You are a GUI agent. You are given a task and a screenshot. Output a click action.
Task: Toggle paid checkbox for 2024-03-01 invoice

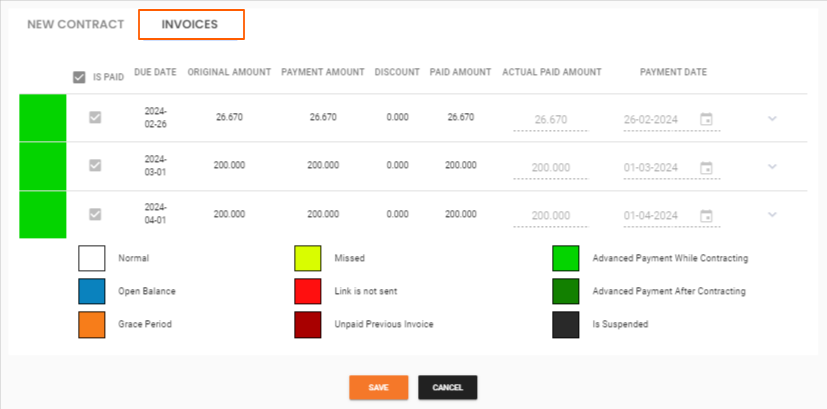point(95,165)
